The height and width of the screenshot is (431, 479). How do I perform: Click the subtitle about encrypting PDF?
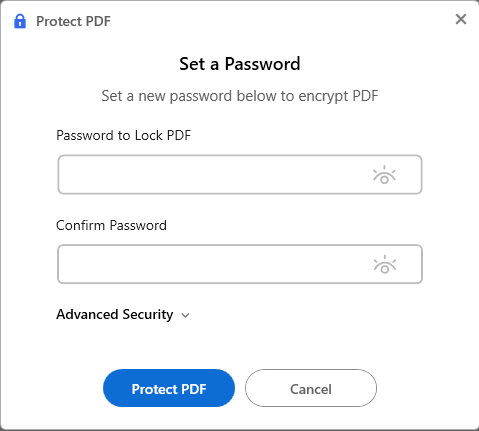(240, 96)
